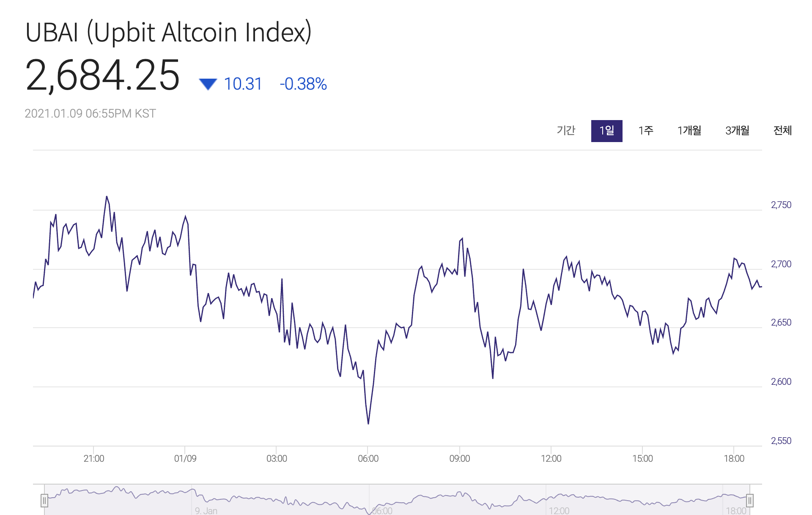Select the 1일 period tab

point(606,131)
